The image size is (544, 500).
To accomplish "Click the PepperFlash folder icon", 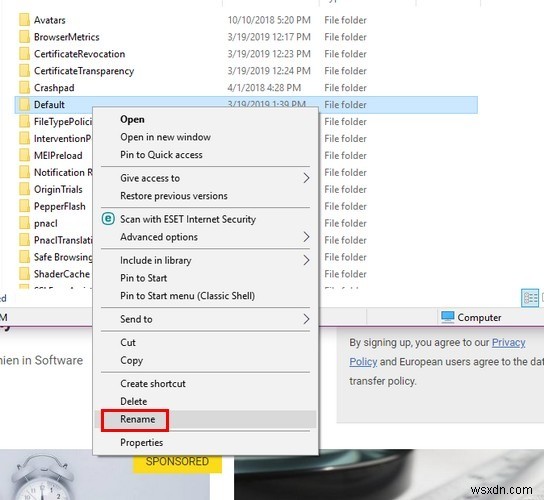I will pos(24,206).
